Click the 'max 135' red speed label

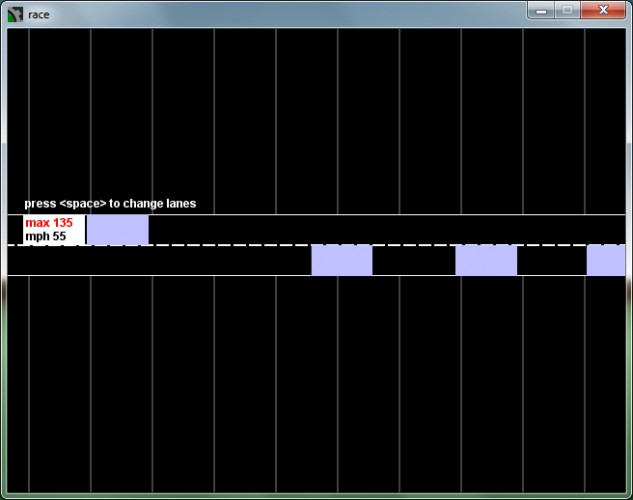click(49, 223)
